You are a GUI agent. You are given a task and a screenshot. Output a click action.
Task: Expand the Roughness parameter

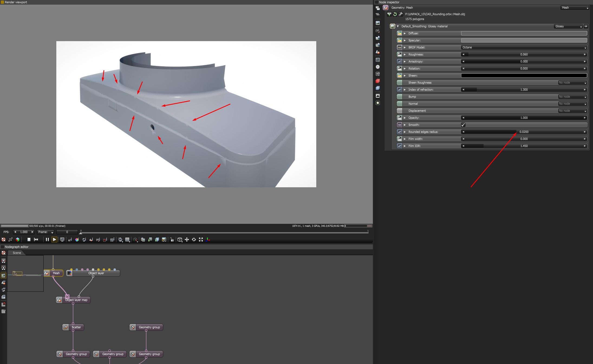point(405,54)
